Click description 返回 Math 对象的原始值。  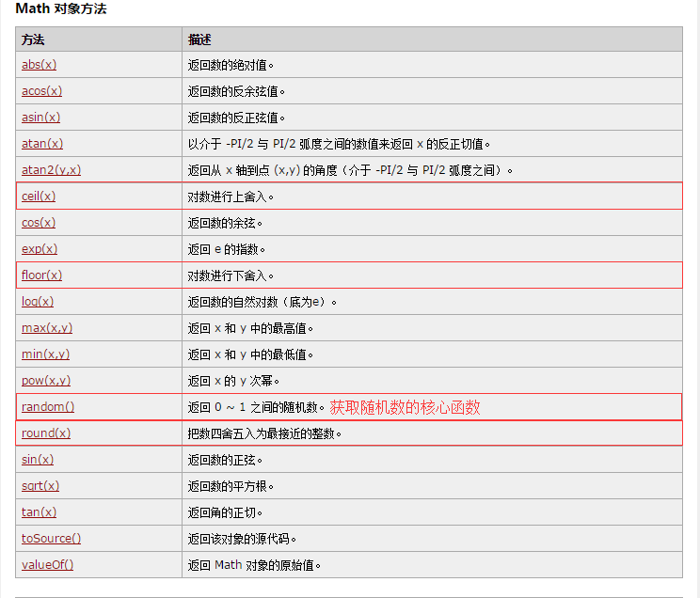[254, 565]
